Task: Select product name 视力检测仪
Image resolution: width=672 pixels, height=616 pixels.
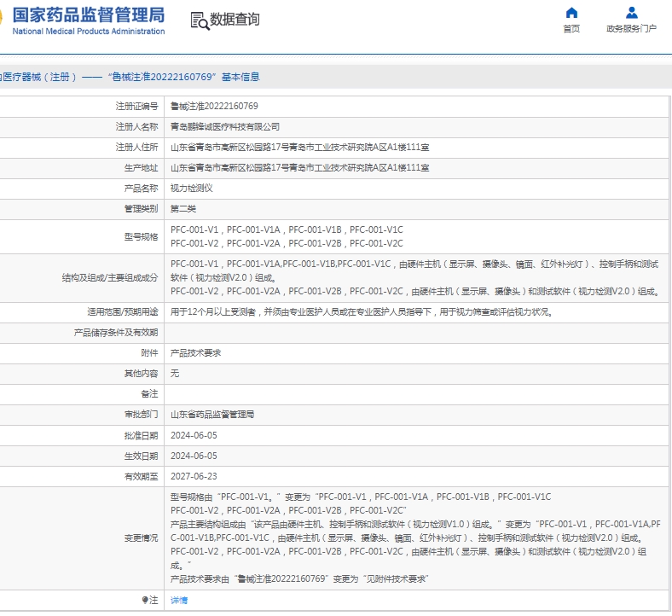Action: [192, 189]
